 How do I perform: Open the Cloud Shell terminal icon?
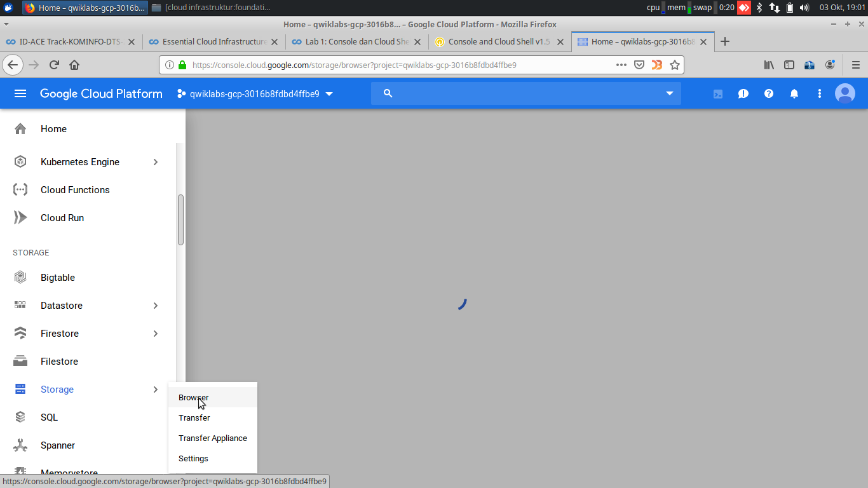(718, 93)
